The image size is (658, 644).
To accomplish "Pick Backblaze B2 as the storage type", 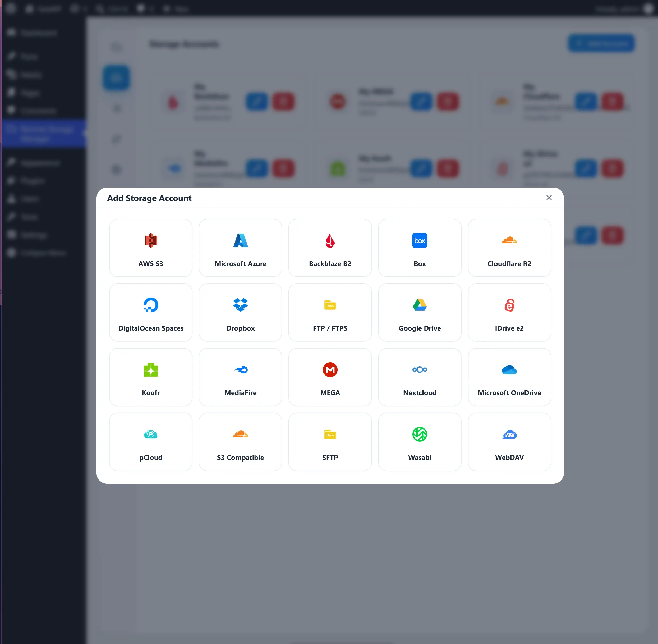I will 330,248.
